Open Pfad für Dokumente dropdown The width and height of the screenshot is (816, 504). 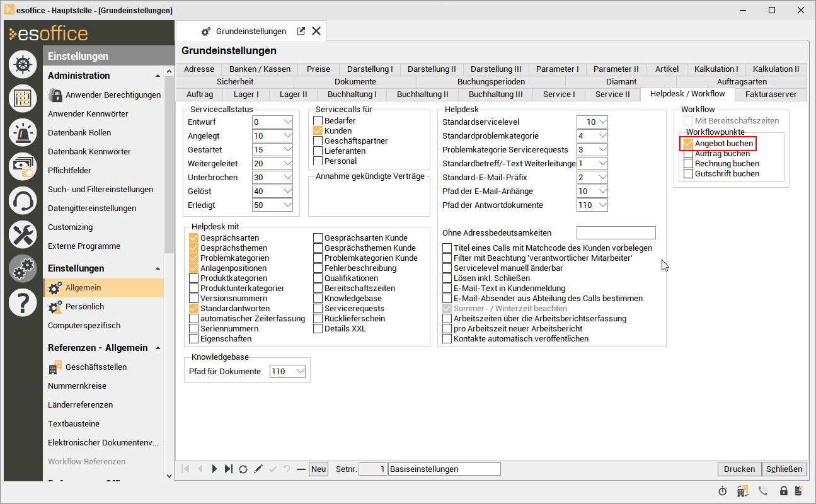(300, 372)
